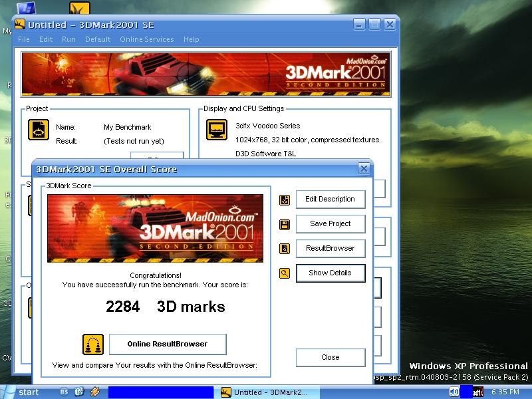Click the BS quick launch icon
Viewport: 532px width, 399px height.
64,392
